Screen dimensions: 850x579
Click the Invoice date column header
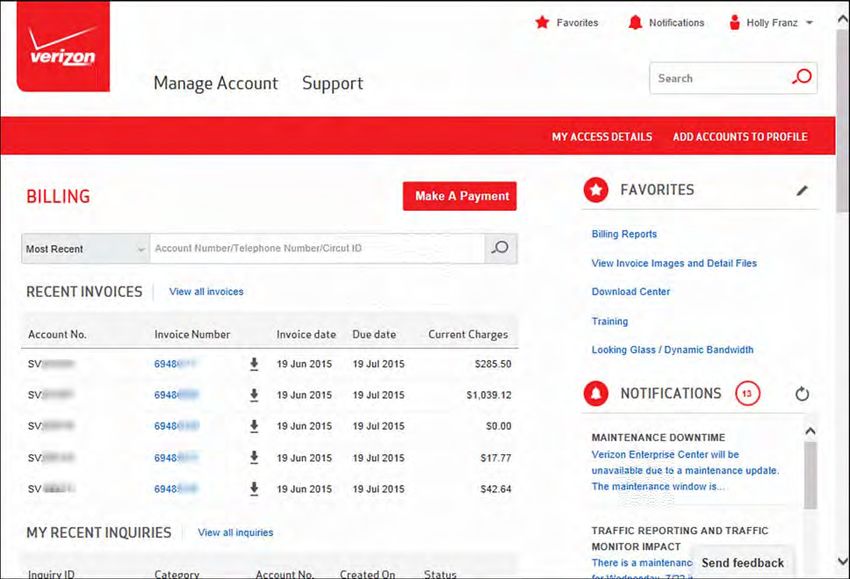[306, 334]
